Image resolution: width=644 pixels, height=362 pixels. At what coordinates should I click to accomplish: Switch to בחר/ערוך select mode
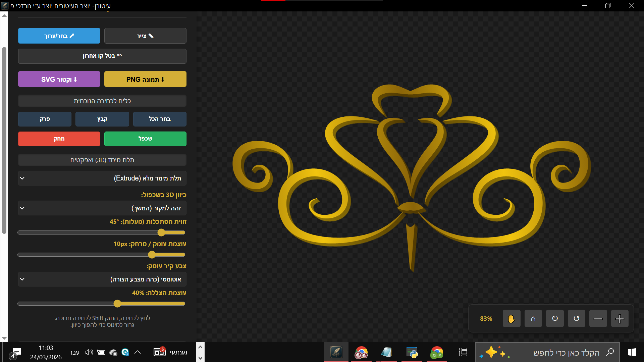[59, 36]
